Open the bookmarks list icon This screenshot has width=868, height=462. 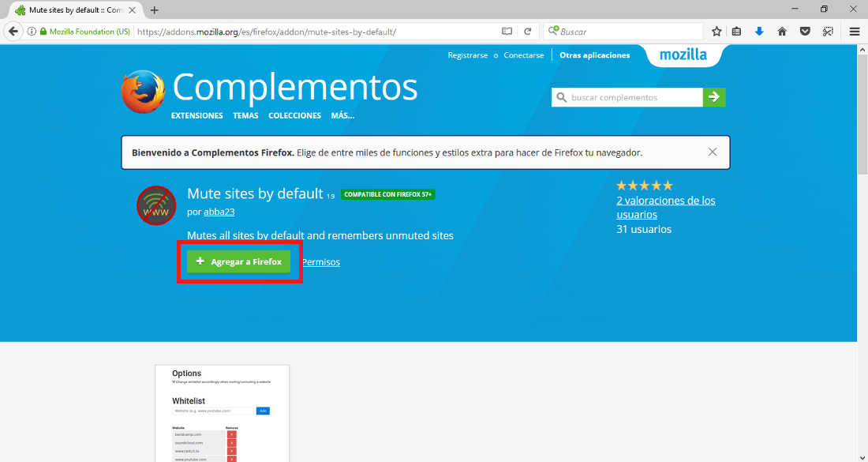coord(736,32)
